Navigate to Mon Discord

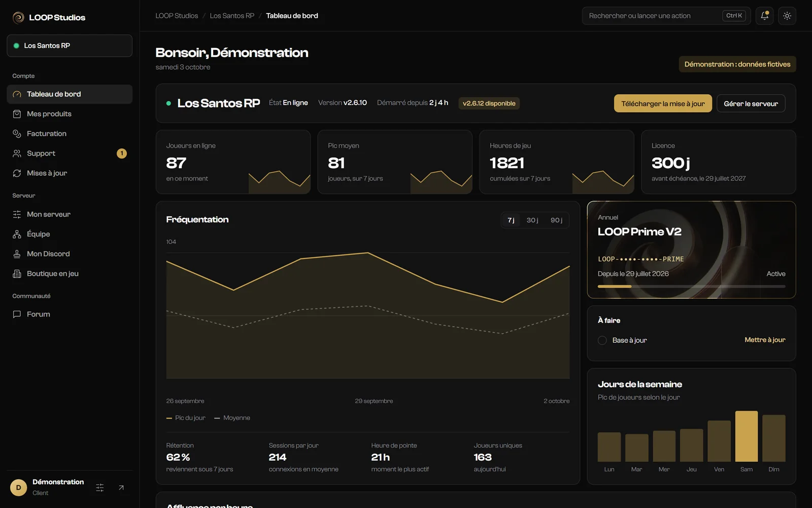click(70, 254)
